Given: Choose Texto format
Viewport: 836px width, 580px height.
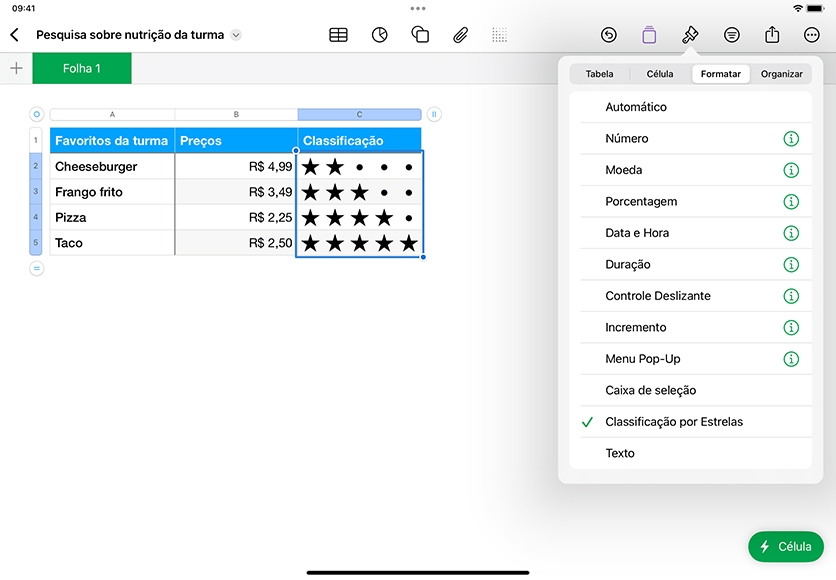Looking at the screenshot, I should pos(690,453).
